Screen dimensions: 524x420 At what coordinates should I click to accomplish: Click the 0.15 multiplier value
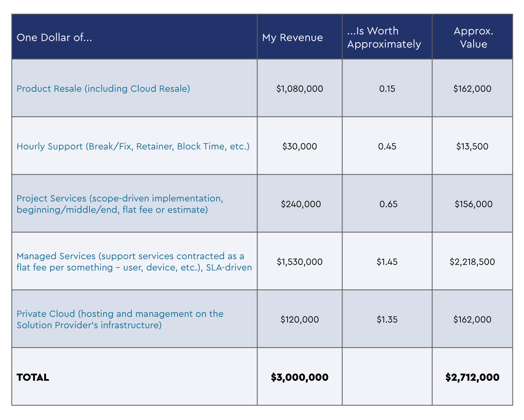pos(387,89)
